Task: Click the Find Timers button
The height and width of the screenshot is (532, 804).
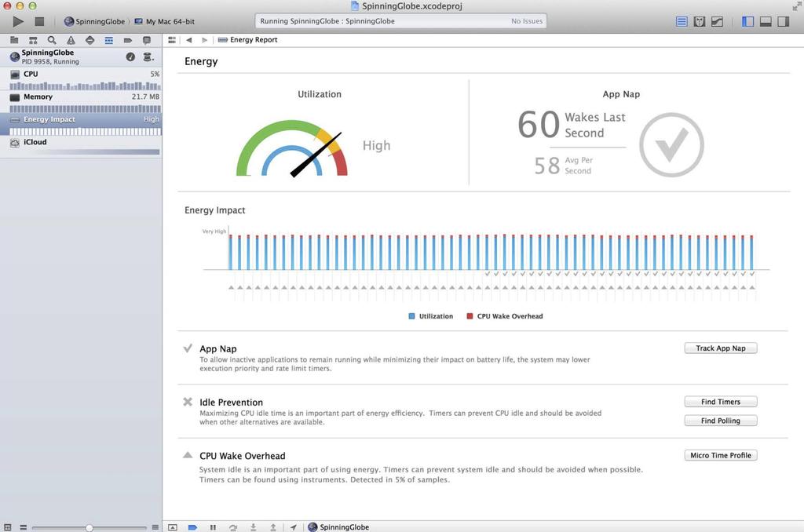Action: [x=721, y=402]
